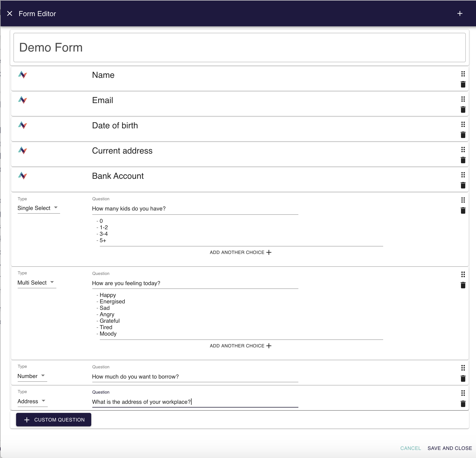
Task: Change the Address type dropdown
Action: [32, 401]
